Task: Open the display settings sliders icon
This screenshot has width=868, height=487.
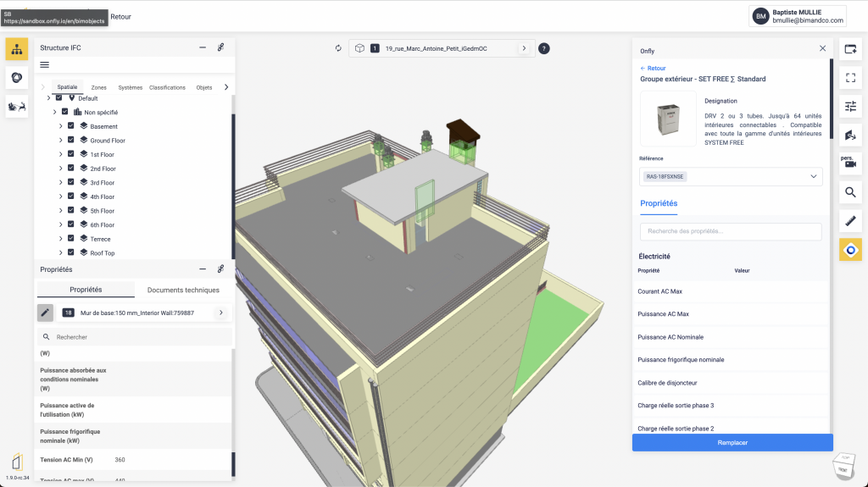Action: tap(850, 106)
